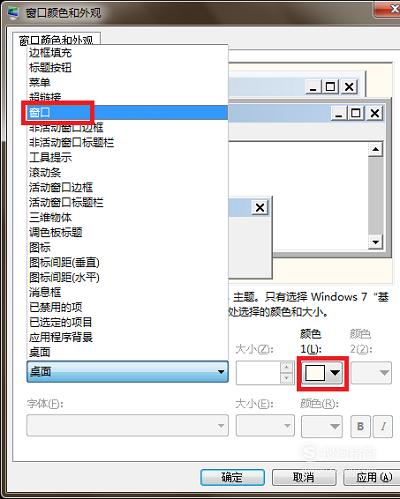
Task: Increase size with 大小(Z) spinner up arrow
Action: click(x=286, y=367)
